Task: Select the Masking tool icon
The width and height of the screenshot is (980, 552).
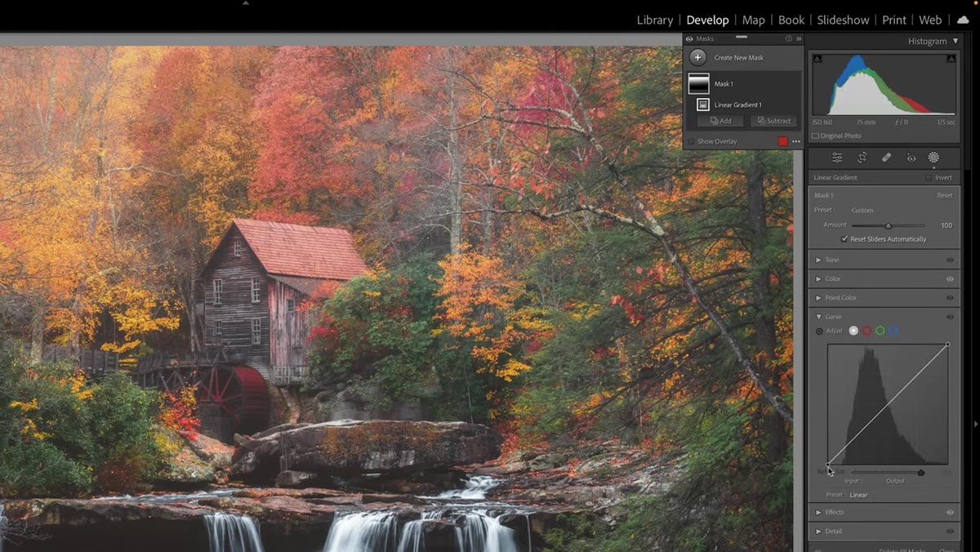Action: pos(933,158)
